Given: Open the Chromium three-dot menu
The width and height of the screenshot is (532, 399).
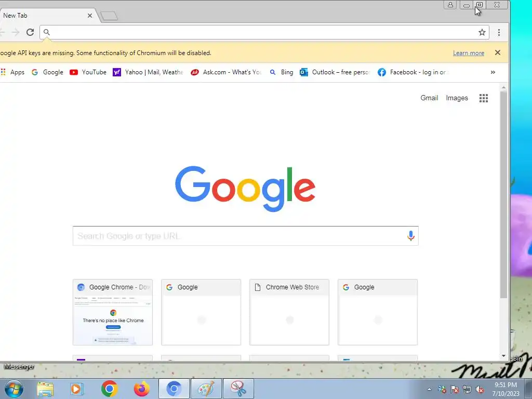Looking at the screenshot, I should point(499,32).
